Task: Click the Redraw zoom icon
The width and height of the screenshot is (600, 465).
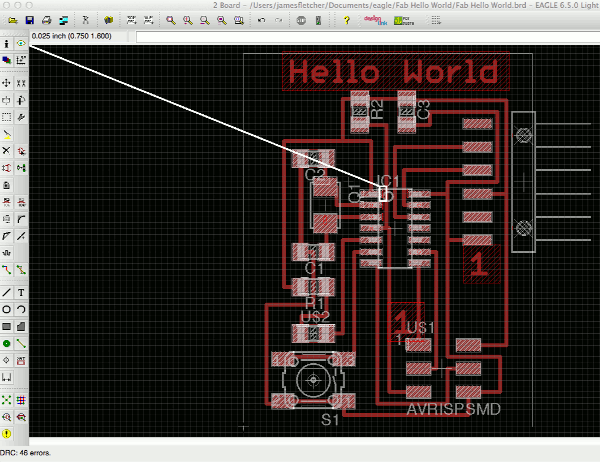Action: tap(222, 20)
